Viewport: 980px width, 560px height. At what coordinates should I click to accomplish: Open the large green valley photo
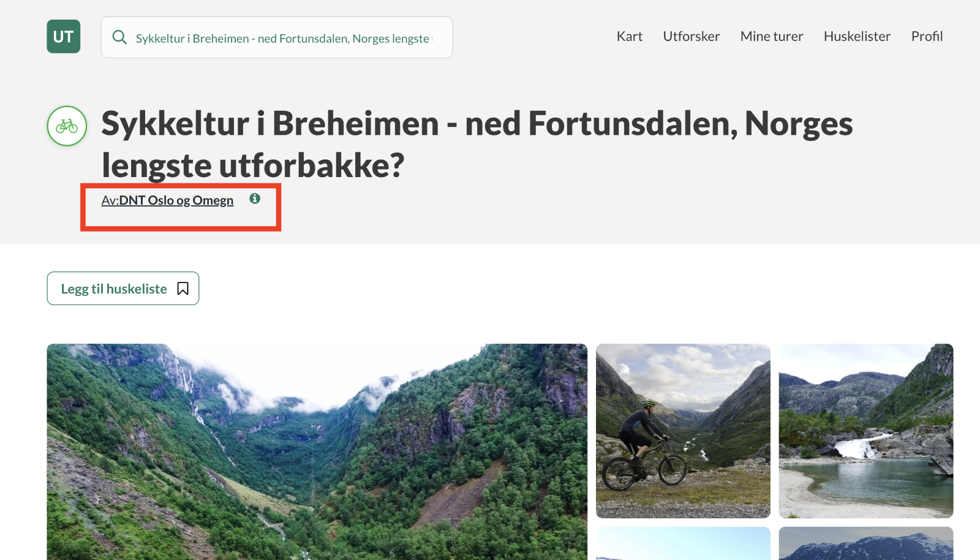tap(317, 452)
